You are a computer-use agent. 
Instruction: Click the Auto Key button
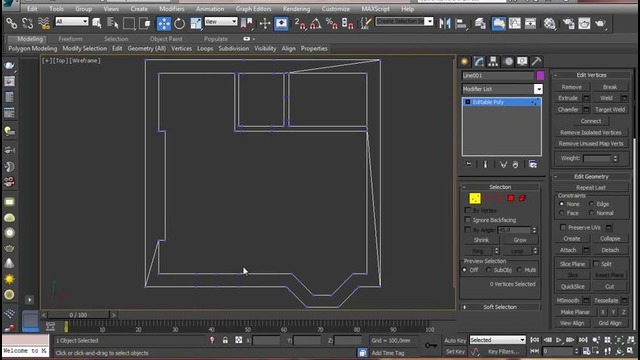(455, 340)
